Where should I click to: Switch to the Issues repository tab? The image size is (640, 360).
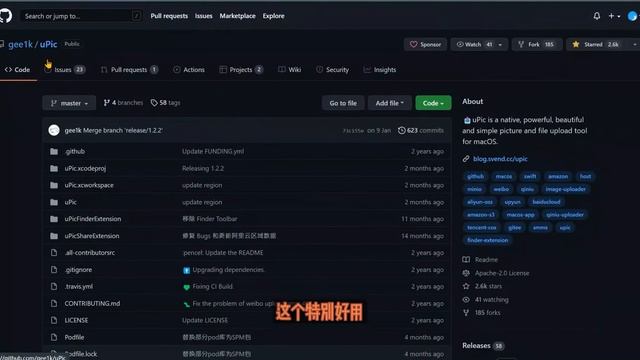pos(64,70)
